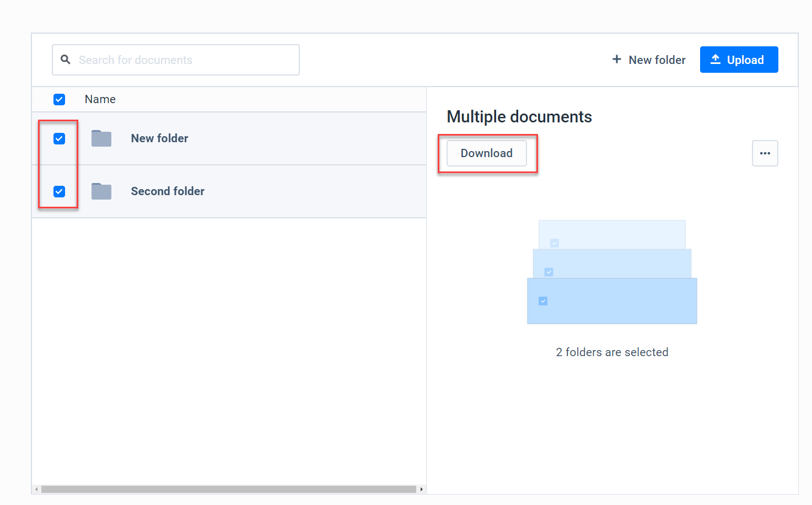Click the checkmark icon on the front preview card

tap(542, 301)
